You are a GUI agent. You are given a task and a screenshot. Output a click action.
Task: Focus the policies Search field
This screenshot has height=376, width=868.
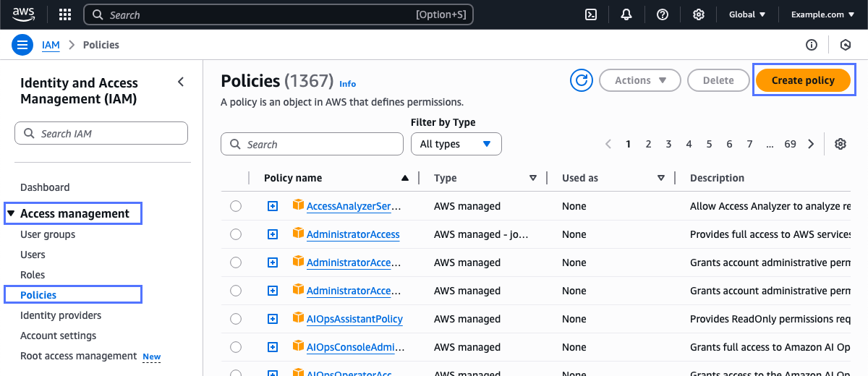312,144
